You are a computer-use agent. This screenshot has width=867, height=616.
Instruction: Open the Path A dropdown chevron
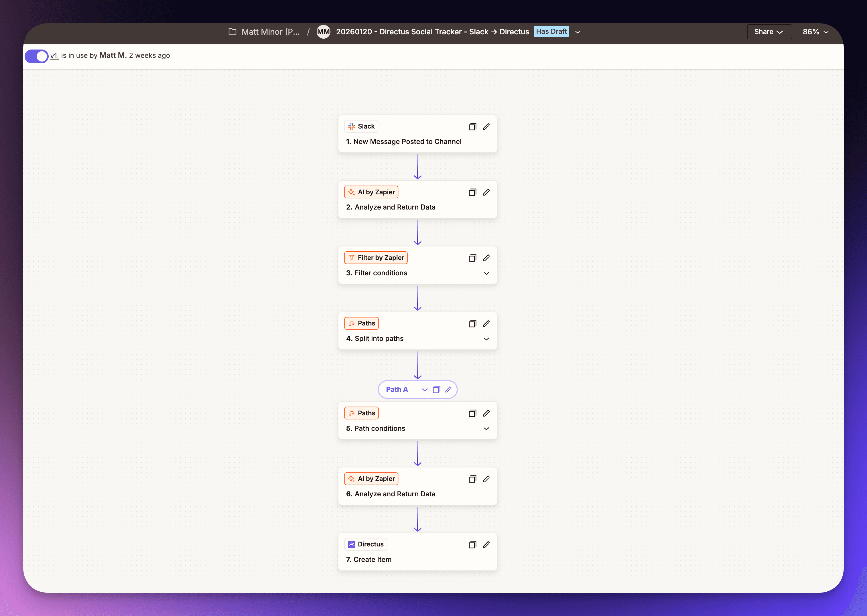(x=425, y=390)
